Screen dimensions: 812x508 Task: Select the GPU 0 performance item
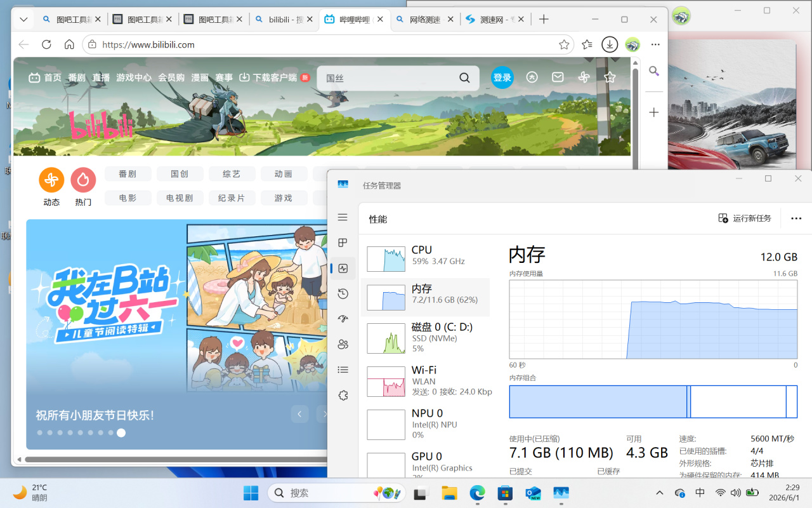tap(425, 464)
